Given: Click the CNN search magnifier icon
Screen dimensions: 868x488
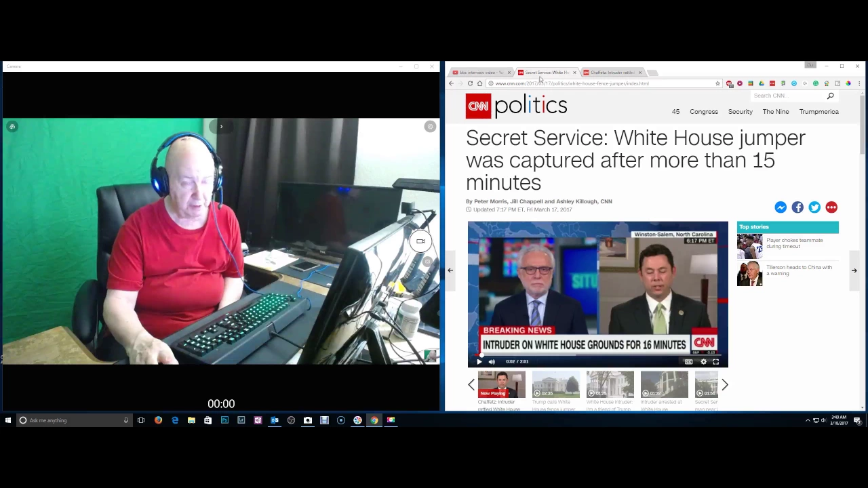Looking at the screenshot, I should tap(830, 96).
